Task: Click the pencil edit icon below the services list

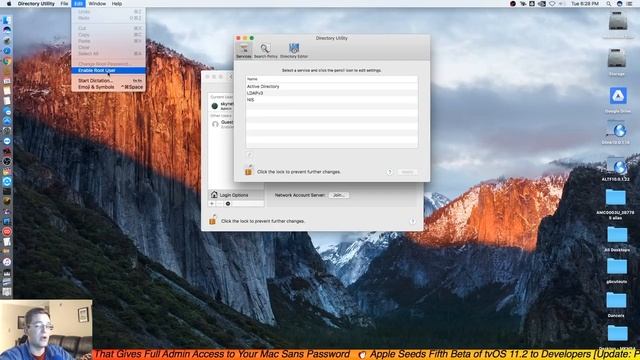Action: tap(249, 155)
